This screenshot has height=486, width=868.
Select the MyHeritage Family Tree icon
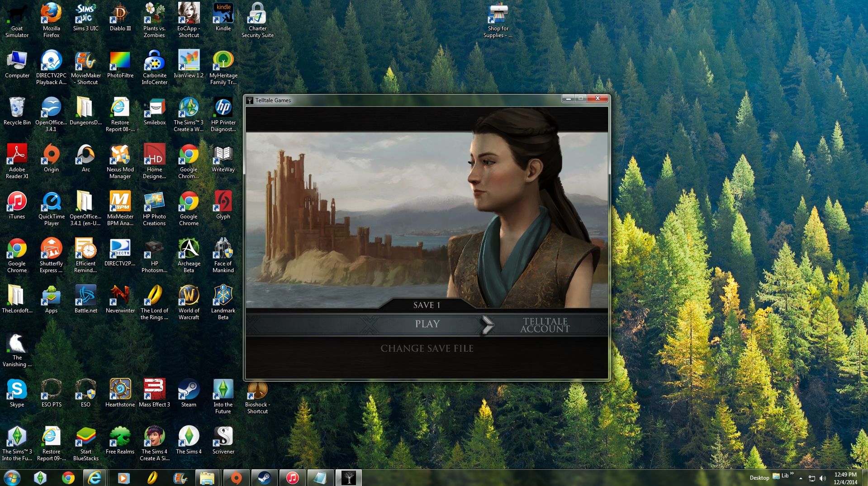pyautogui.click(x=223, y=67)
